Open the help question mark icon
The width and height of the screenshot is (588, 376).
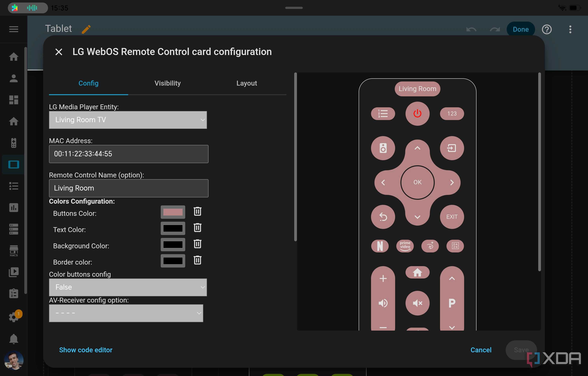pos(547,29)
